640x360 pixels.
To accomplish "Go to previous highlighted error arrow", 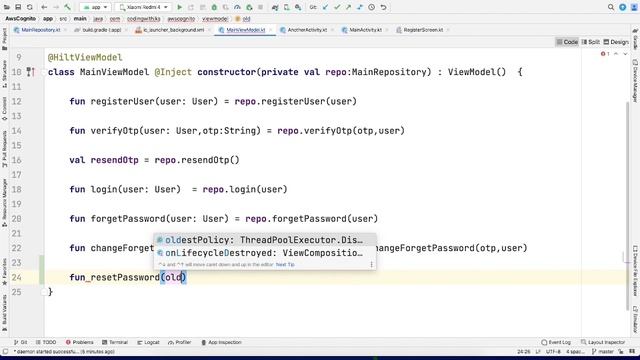I will [x=616, y=54].
